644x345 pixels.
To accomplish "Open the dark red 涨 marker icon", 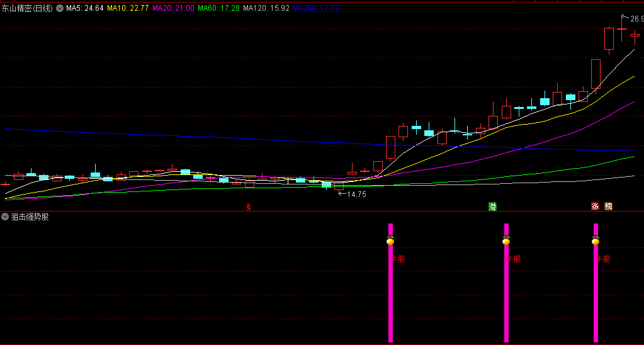I will [x=595, y=206].
